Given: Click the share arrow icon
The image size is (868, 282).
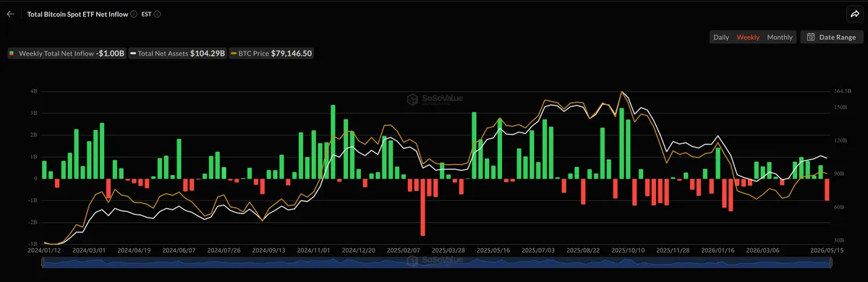Looking at the screenshot, I should click(854, 14).
